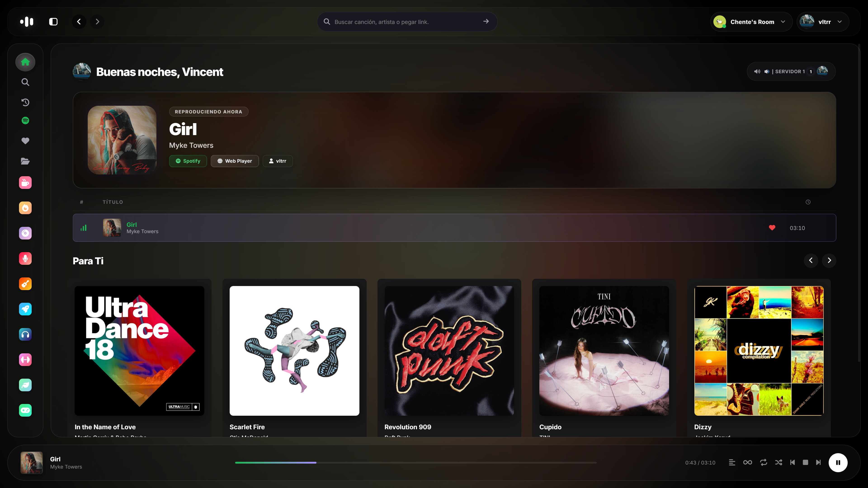Show next Para Ti recommendations
The height and width of the screenshot is (488, 868).
point(829,260)
